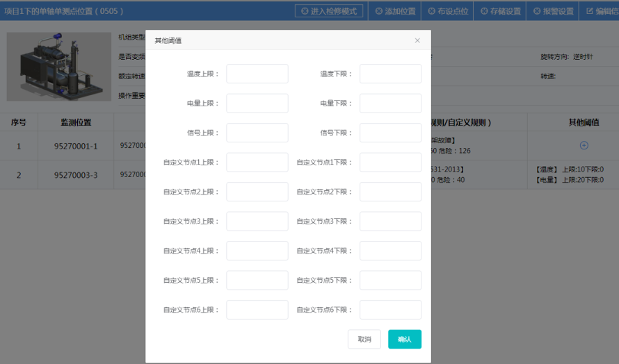Viewport: 619px width, 364px height.
Task: Focus the 自定义节点5下限 input field
Action: tap(390, 281)
